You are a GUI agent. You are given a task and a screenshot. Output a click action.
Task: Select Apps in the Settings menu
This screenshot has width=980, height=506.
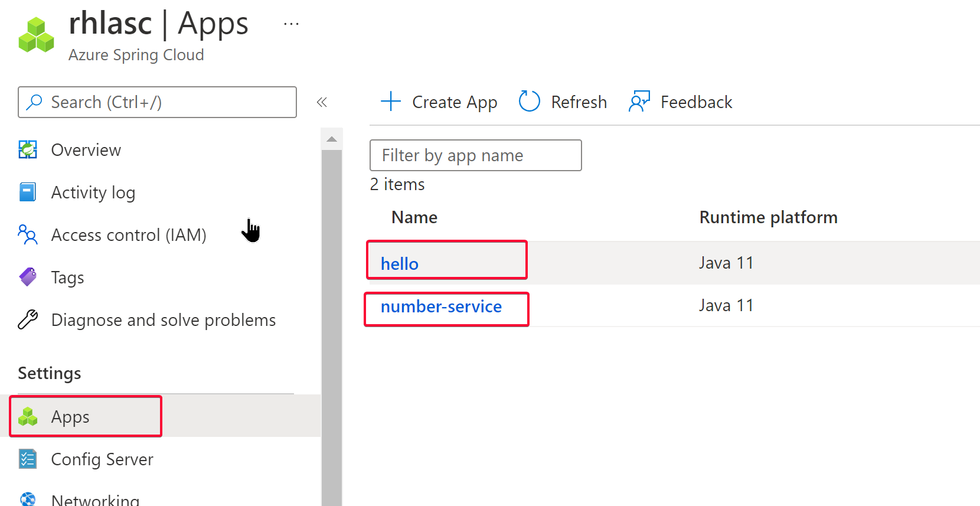click(x=70, y=417)
